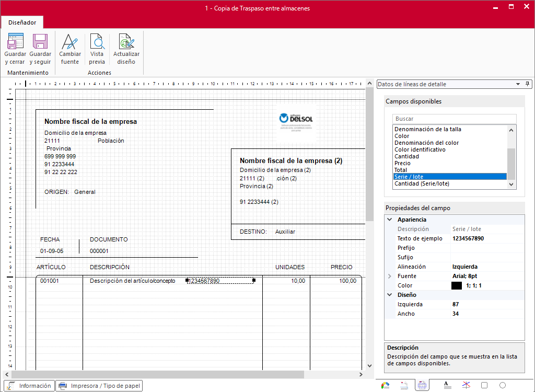This screenshot has height=392, width=535.
Task: Open Datos de líneas de detalle dropdown
Action: pyautogui.click(x=518, y=84)
